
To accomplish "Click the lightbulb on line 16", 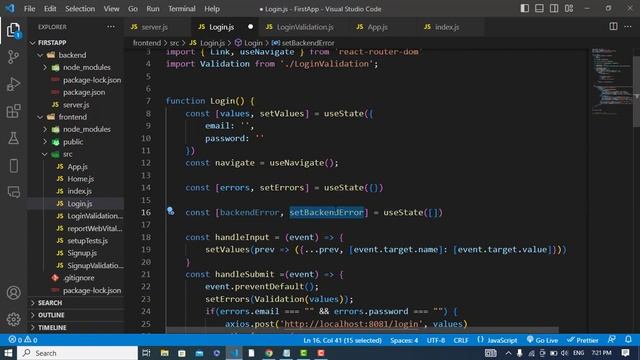I will click(x=171, y=211).
